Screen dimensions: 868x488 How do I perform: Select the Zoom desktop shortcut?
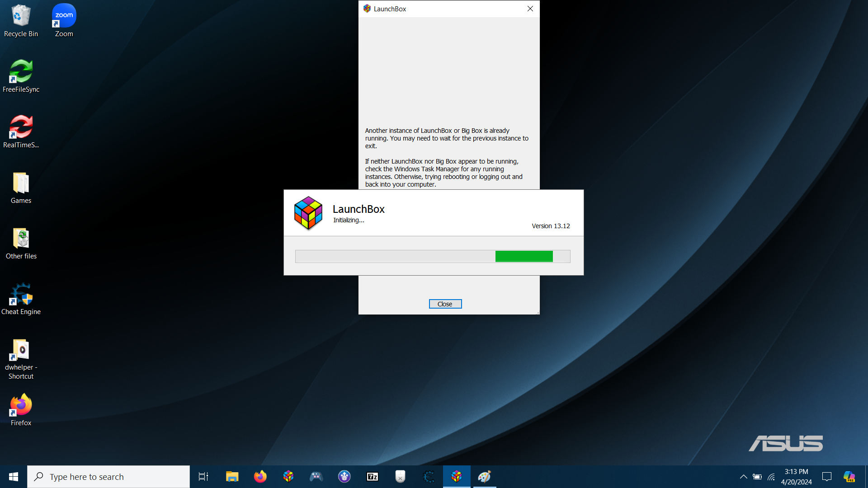point(64,21)
